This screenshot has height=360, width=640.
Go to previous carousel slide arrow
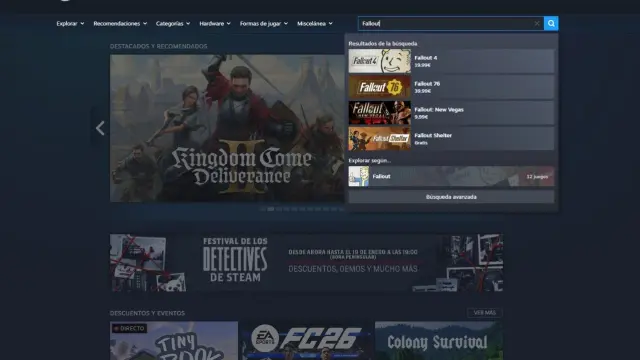tap(100, 128)
